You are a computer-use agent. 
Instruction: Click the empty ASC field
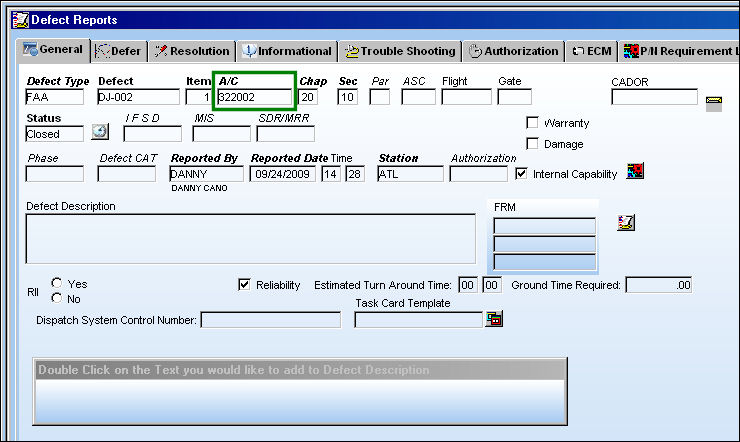pos(418,97)
